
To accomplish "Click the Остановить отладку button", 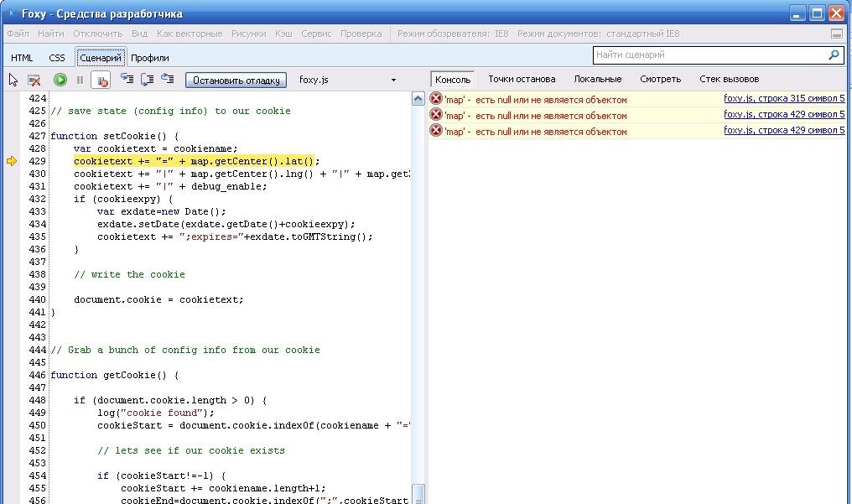I will [x=236, y=81].
